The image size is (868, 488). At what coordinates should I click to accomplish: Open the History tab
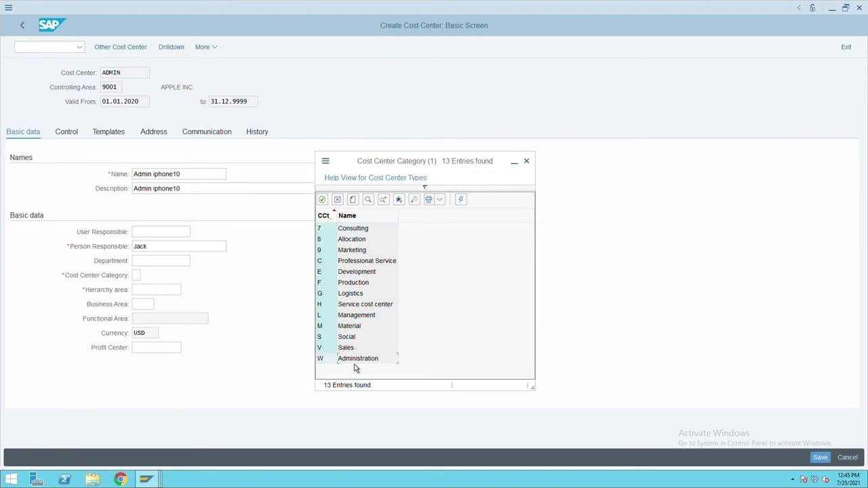click(x=257, y=131)
